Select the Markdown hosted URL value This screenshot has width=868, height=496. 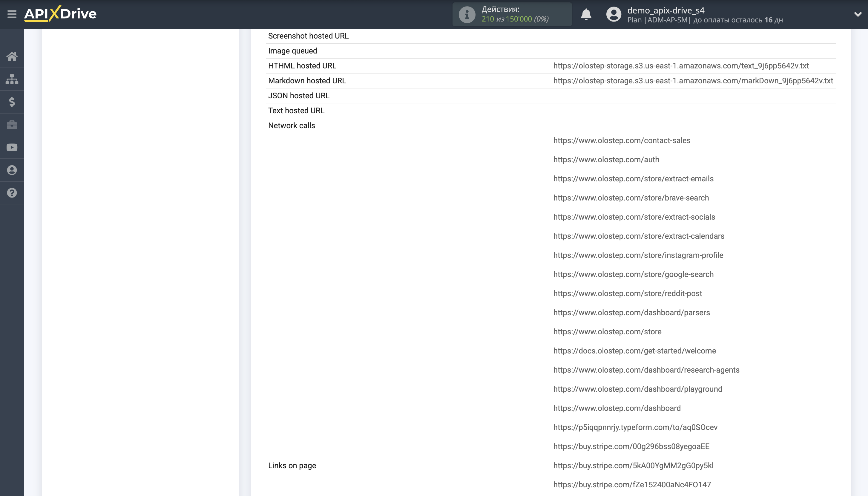693,81
